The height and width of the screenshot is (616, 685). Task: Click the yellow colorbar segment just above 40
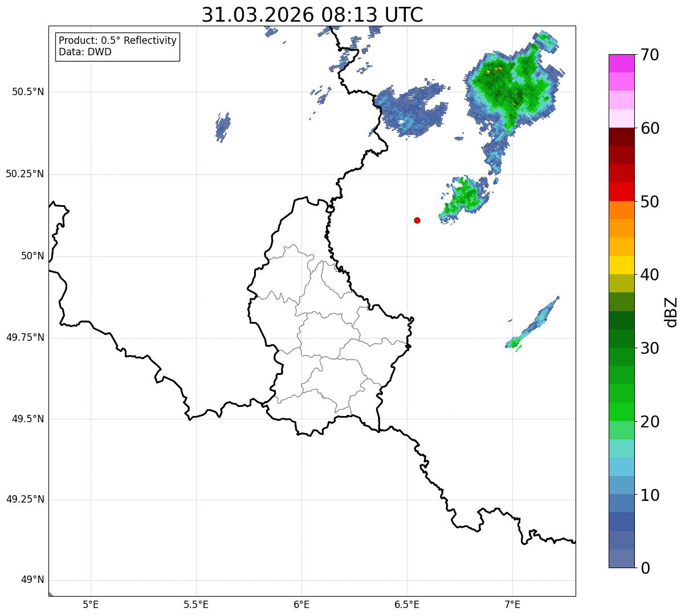click(x=621, y=265)
